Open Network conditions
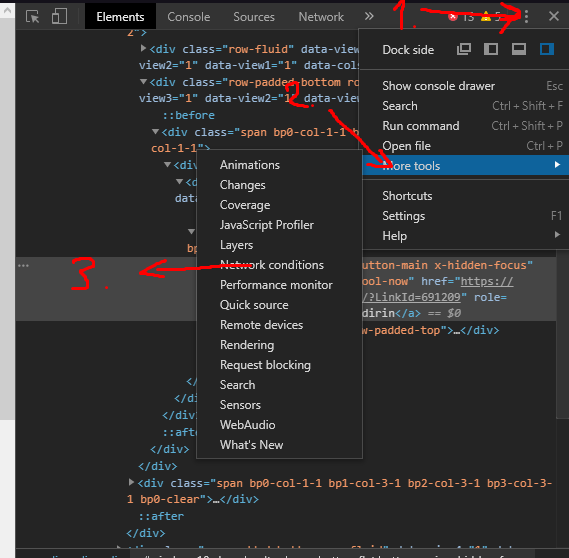 [x=279, y=265]
